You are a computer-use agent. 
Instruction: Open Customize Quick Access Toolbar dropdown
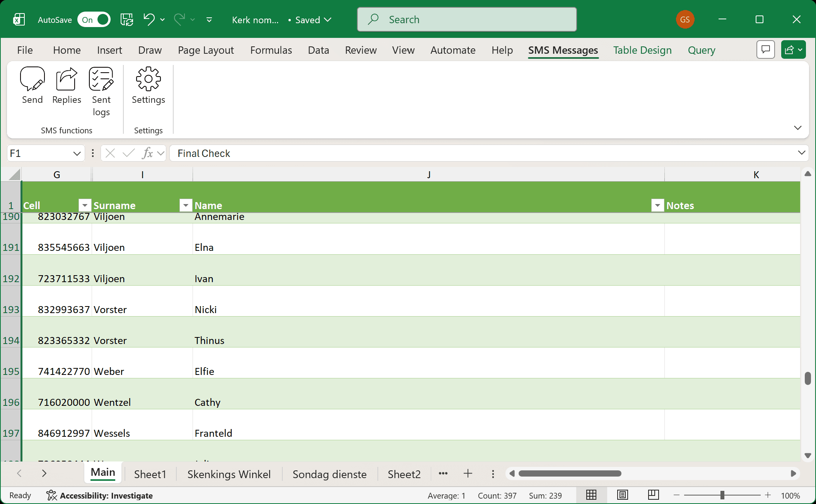(x=209, y=19)
